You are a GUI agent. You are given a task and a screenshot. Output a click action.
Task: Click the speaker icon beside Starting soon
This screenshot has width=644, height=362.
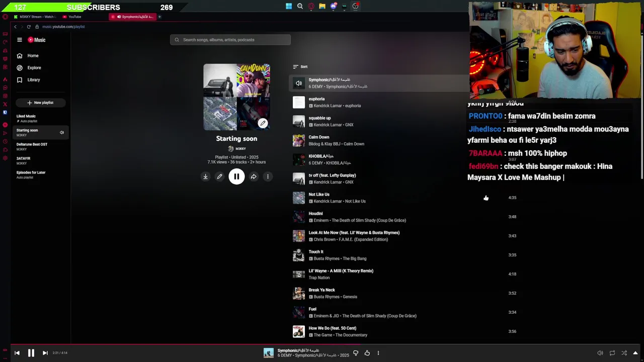pyautogui.click(x=62, y=132)
